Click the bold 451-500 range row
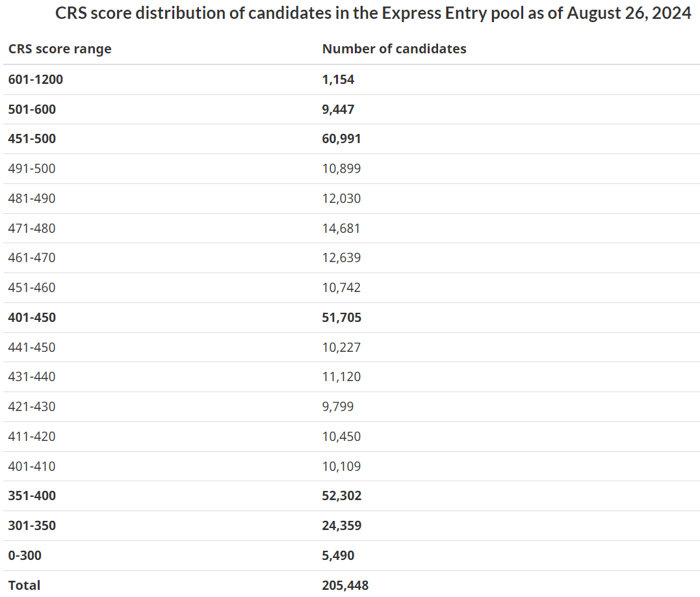Image resolution: width=700 pixels, height=597 pixels. coord(32,139)
